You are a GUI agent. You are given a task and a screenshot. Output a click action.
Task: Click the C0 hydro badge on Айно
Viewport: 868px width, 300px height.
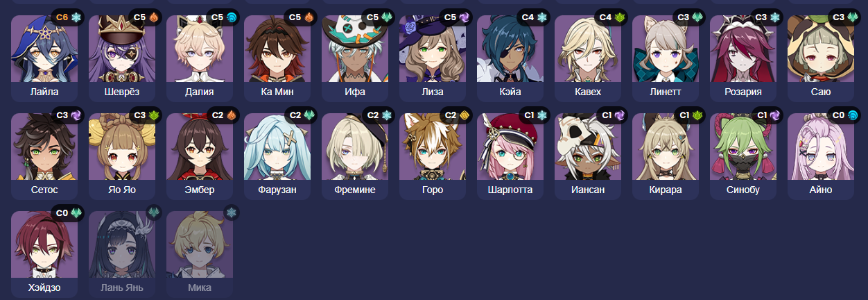844,114
